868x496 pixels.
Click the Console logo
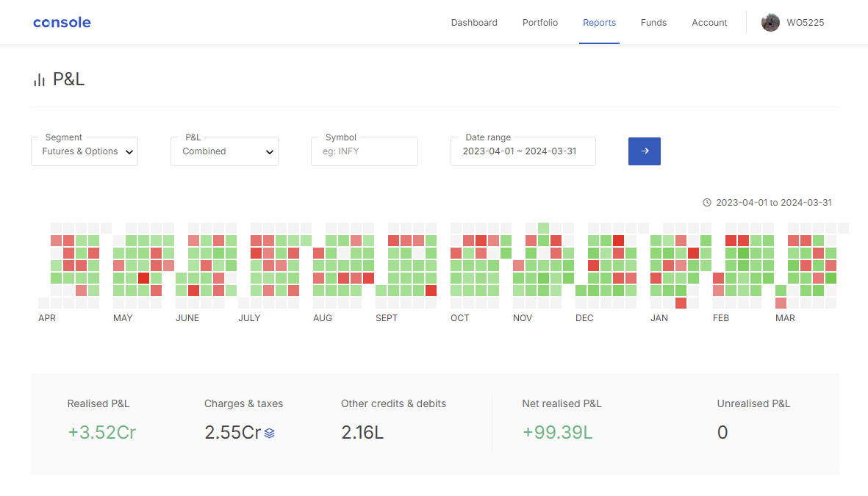click(62, 23)
